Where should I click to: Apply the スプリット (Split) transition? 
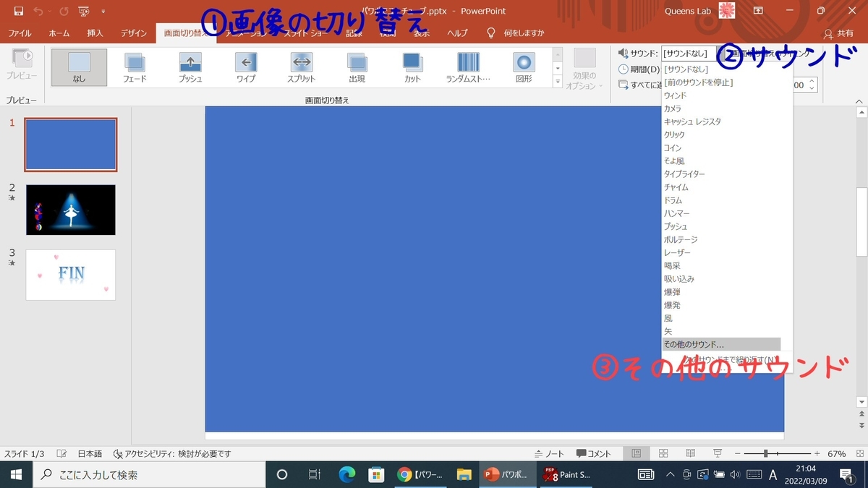(x=302, y=67)
